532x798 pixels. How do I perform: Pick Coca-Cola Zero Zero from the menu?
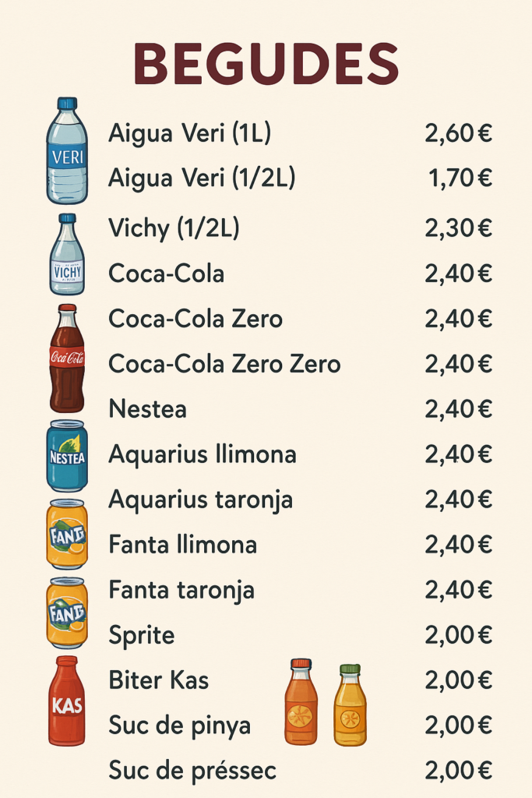[x=224, y=363]
